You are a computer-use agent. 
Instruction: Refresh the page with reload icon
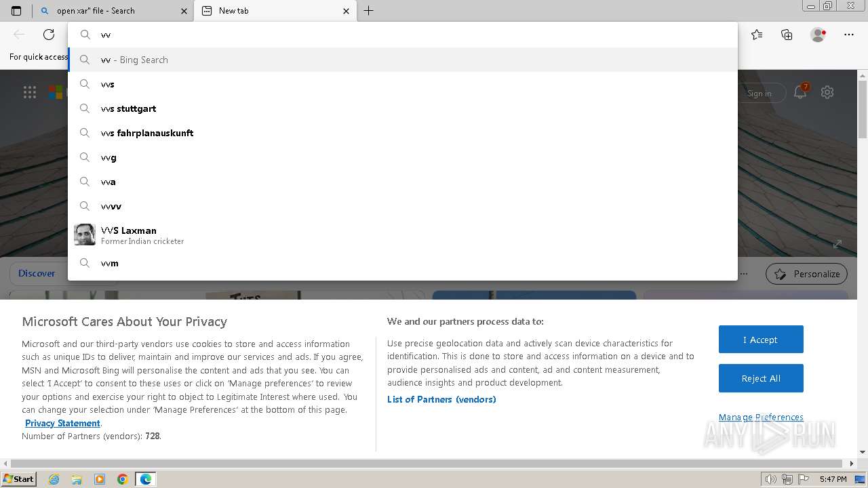[x=49, y=35]
